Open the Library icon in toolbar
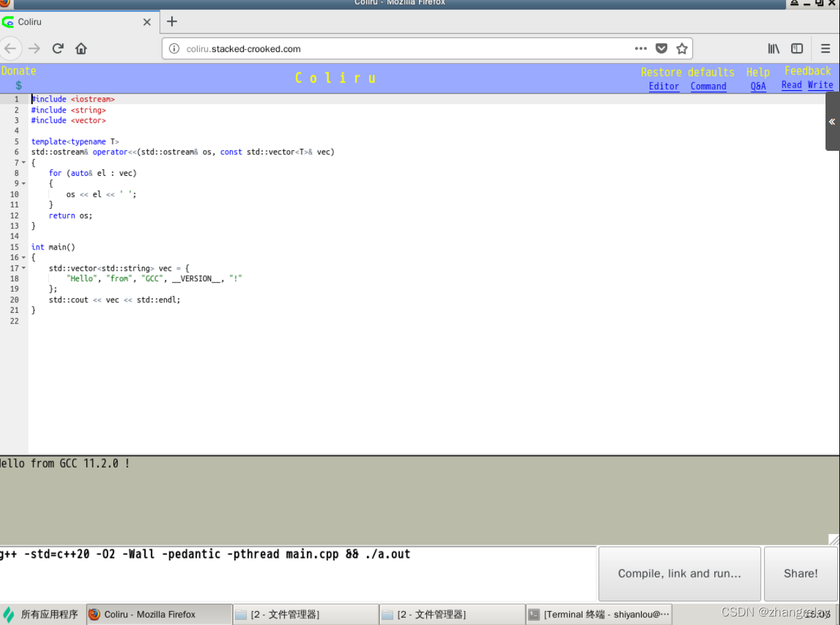840x625 pixels. click(x=774, y=49)
